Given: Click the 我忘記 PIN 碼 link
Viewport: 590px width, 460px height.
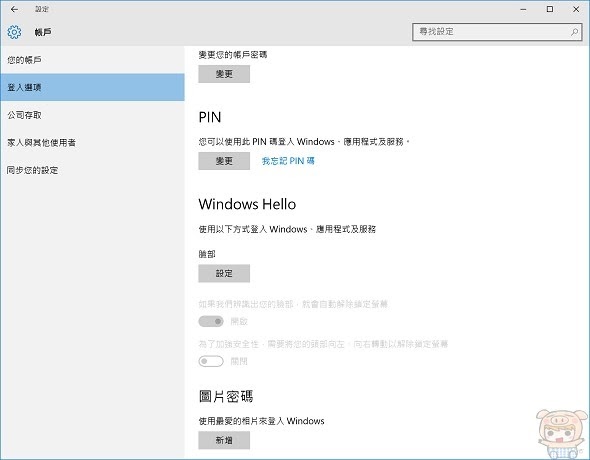Looking at the screenshot, I should pyautogui.click(x=288, y=161).
